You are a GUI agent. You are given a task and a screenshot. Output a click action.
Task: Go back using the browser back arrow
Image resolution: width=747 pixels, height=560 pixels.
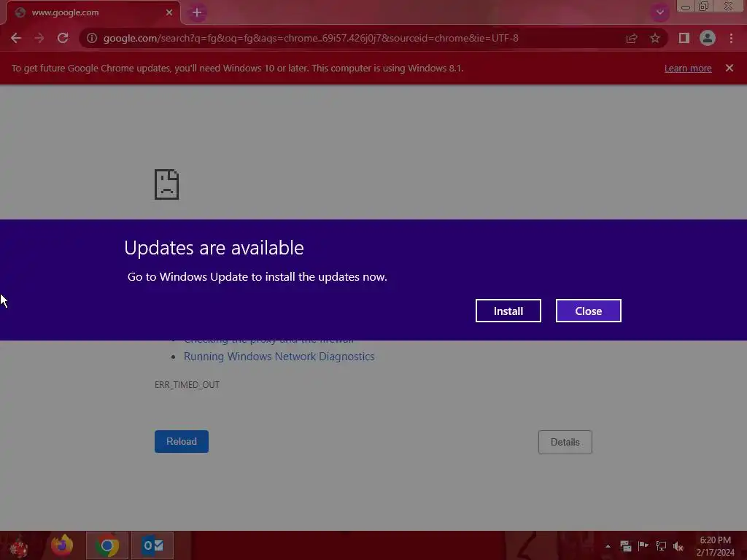[16, 38]
